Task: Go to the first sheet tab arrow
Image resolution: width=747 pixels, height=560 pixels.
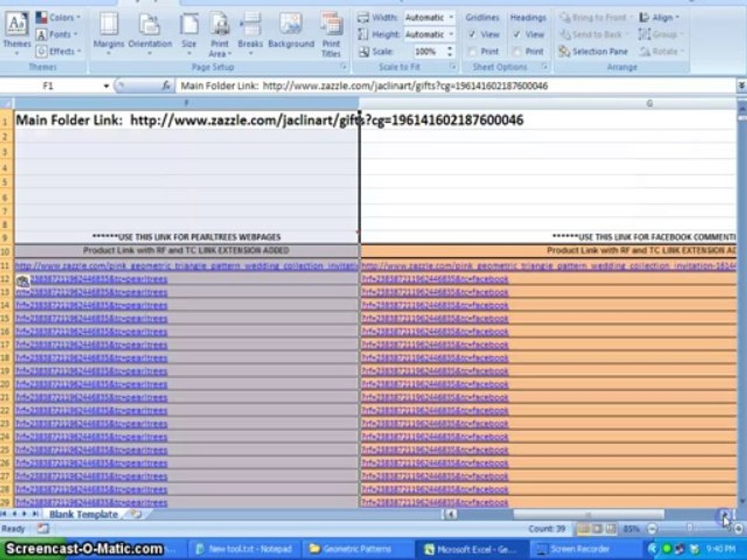Action: coord(5,514)
